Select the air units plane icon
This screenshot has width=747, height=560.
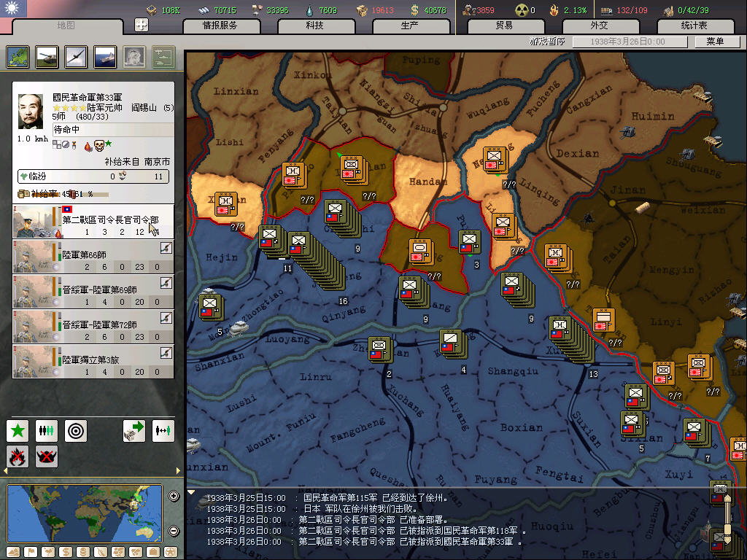(76, 57)
